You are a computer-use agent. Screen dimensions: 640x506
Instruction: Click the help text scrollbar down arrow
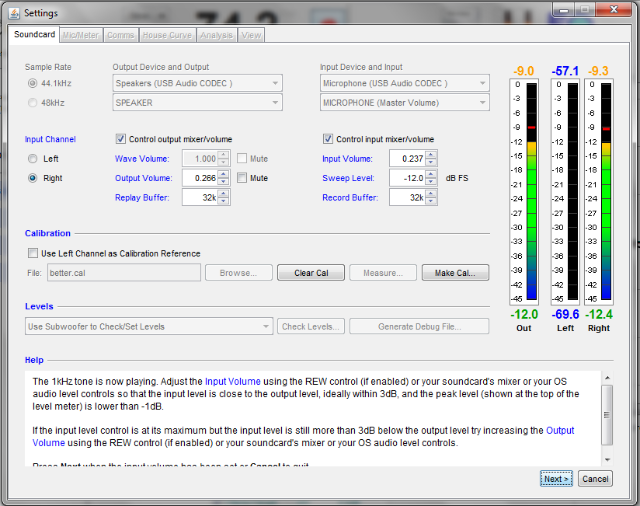(x=607, y=460)
